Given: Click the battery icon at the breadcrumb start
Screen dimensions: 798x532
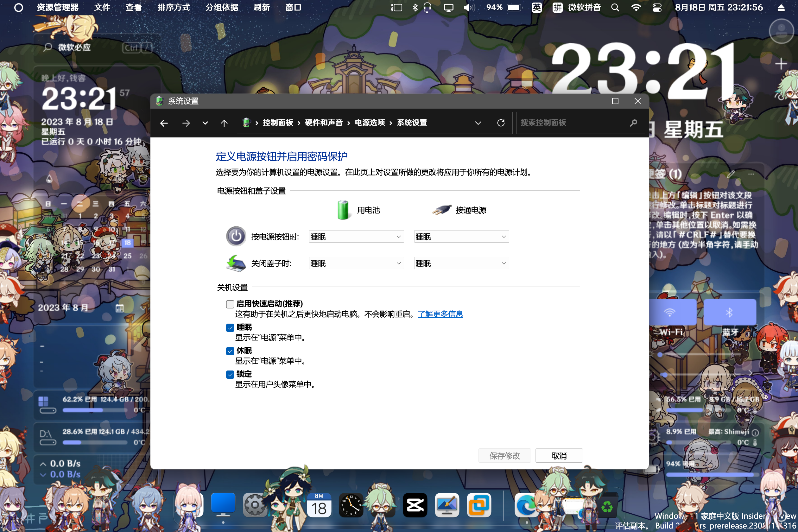Looking at the screenshot, I should coord(247,123).
